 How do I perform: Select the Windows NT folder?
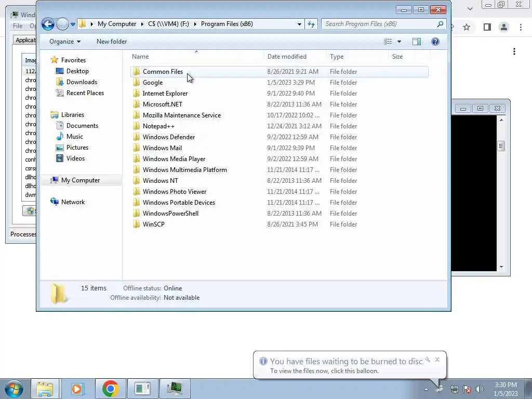pos(160,180)
